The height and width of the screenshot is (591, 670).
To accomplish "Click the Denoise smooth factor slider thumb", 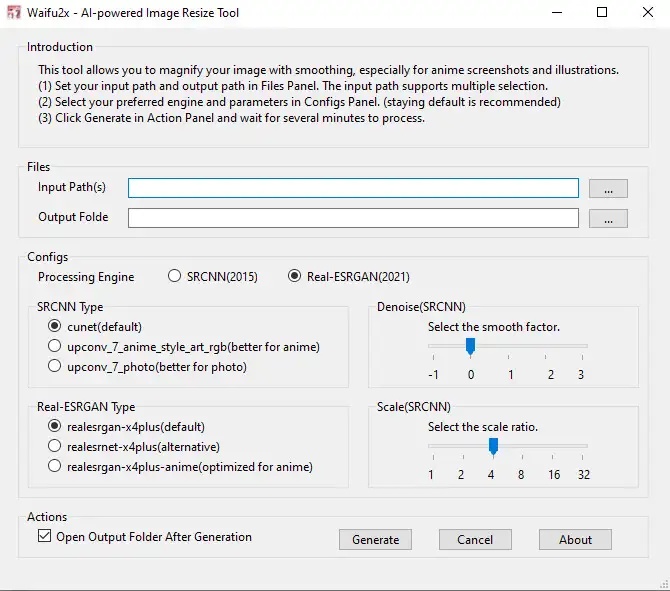I will [x=470, y=346].
